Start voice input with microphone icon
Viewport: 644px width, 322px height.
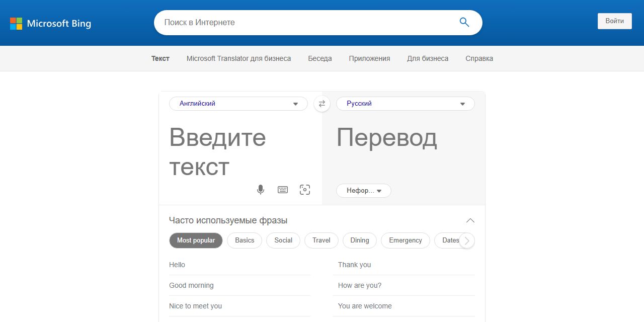(261, 190)
